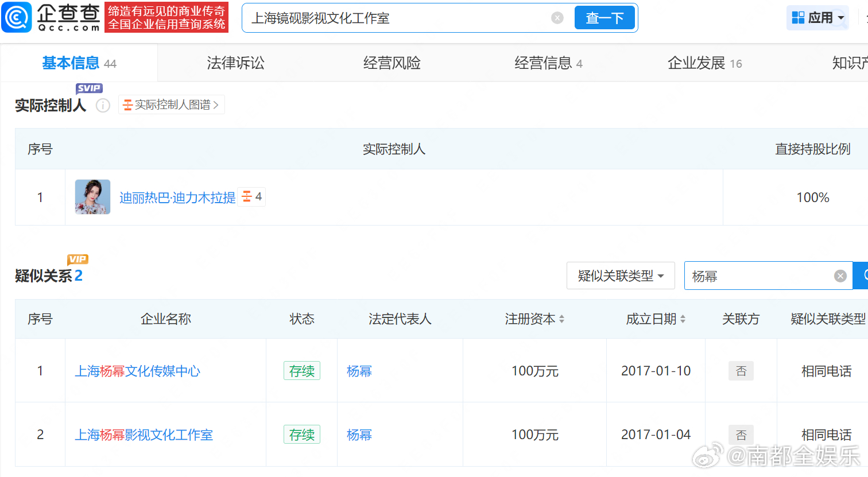Click the 存续 status tag for 上海杨幂文化传媒中心

302,371
